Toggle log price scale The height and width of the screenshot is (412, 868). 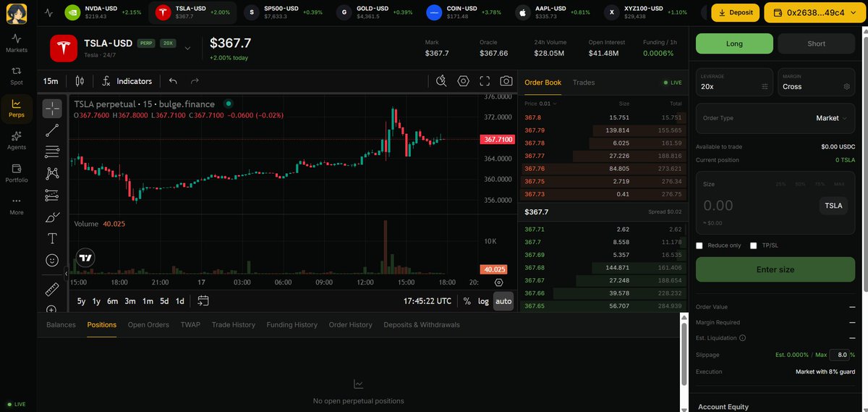coord(483,301)
